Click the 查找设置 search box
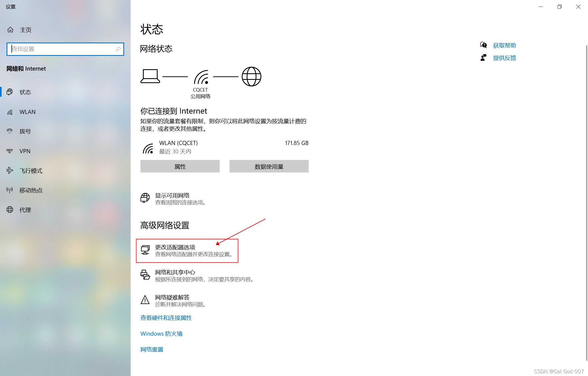This screenshot has height=376, width=588. 65,49
